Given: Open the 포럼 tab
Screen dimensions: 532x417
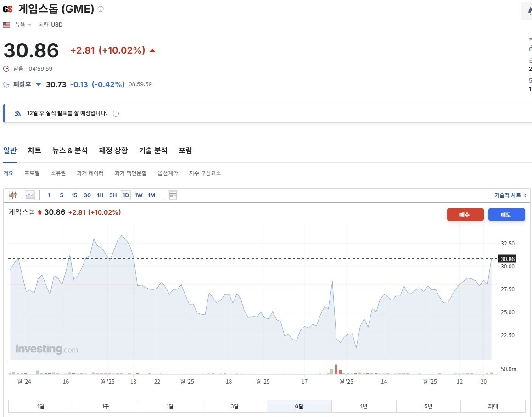Looking at the screenshot, I should coord(185,150).
